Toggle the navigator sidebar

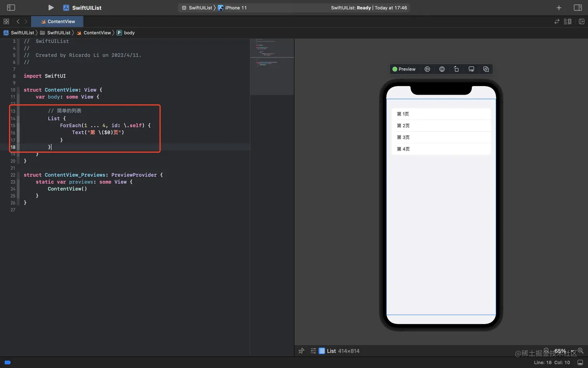(x=11, y=8)
